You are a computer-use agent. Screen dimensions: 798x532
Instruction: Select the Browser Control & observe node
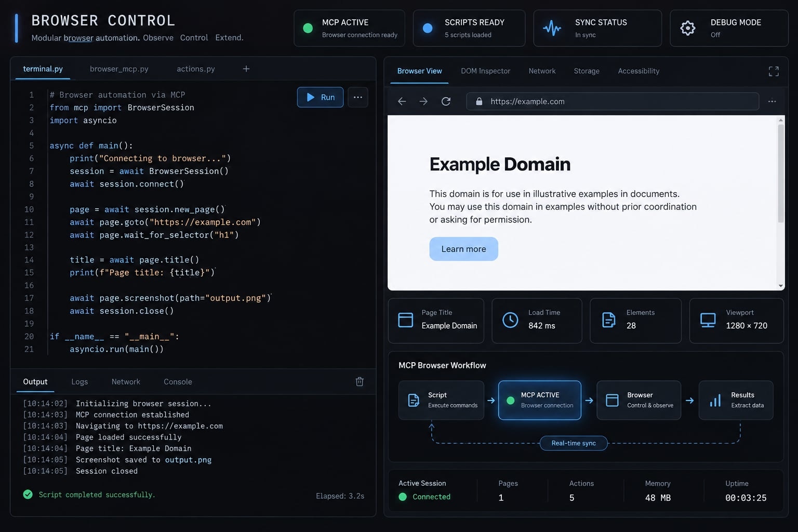[x=639, y=400]
